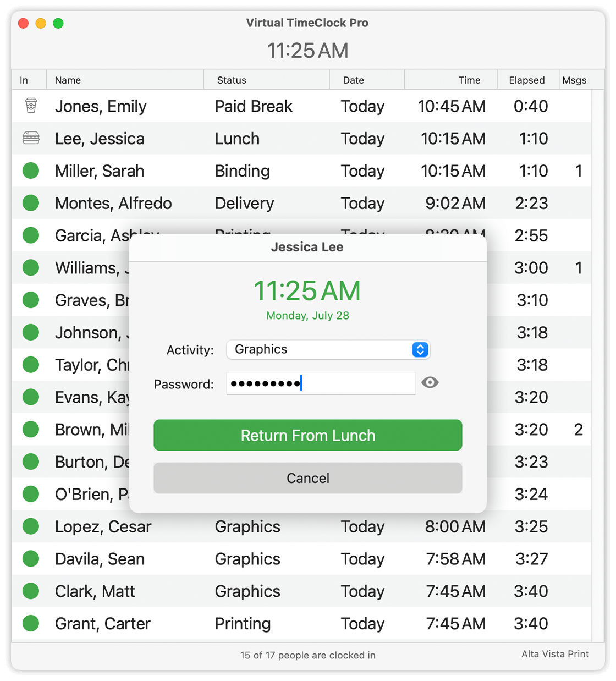Click the green status dot for Sarah Miller

[31, 171]
